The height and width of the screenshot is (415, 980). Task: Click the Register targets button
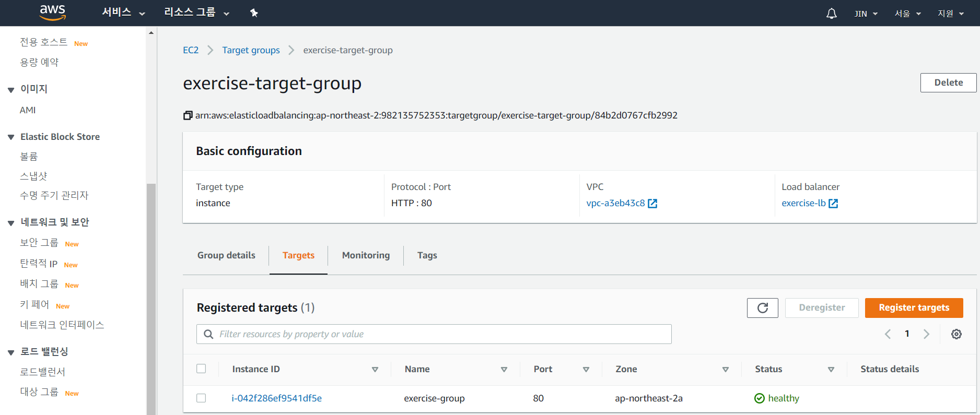point(914,308)
